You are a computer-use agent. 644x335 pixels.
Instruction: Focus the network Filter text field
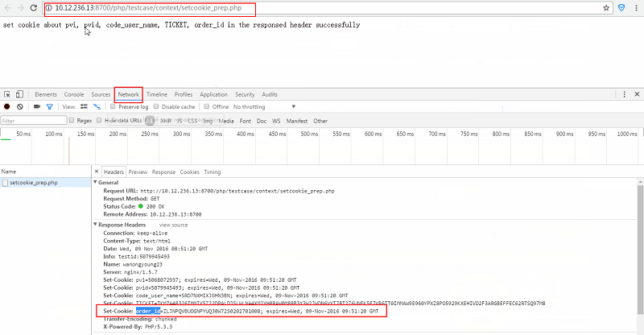pos(34,121)
